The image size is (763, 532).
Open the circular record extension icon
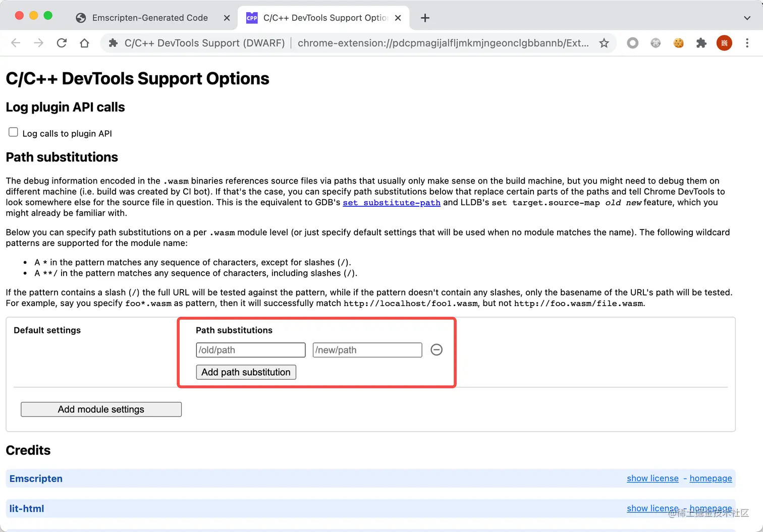[x=632, y=43]
